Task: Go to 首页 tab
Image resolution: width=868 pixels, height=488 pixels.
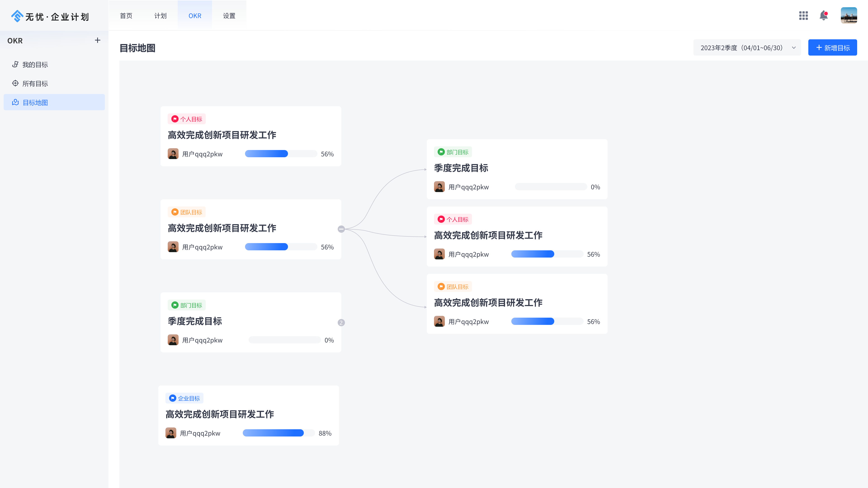Action: click(126, 16)
